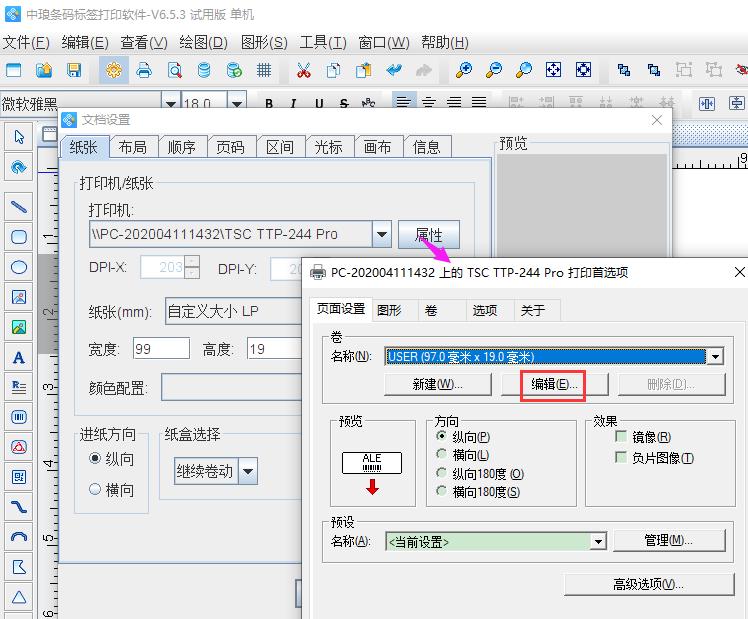Switch to the 布局 tab
748x619 pixels.
click(x=133, y=147)
